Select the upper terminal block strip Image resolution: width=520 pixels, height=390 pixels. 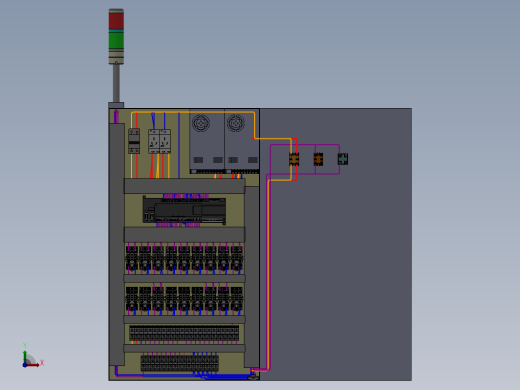point(184,333)
